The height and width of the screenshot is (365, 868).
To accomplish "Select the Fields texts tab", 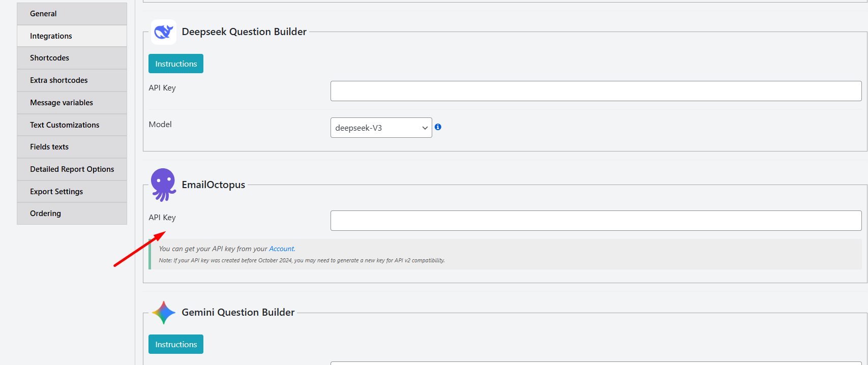I will [72, 147].
